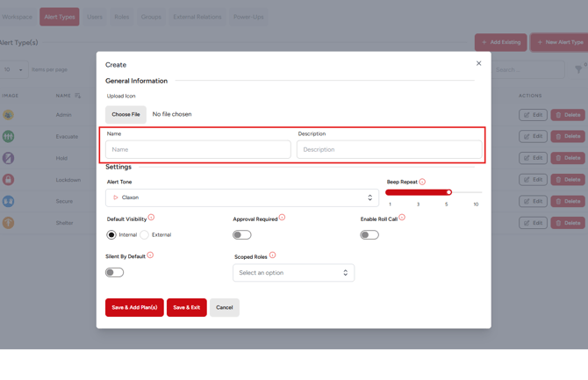
Task: Close the Create dialog with X
Action: click(x=478, y=63)
